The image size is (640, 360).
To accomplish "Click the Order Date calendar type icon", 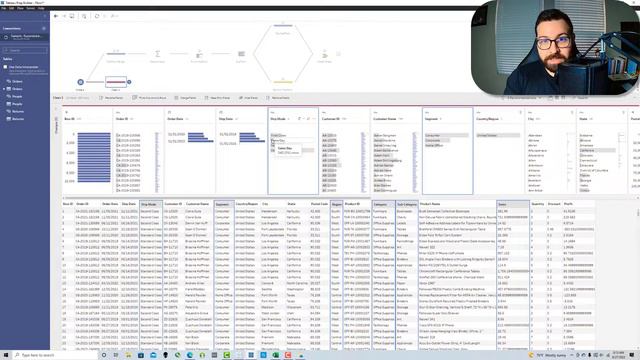I will (169, 112).
